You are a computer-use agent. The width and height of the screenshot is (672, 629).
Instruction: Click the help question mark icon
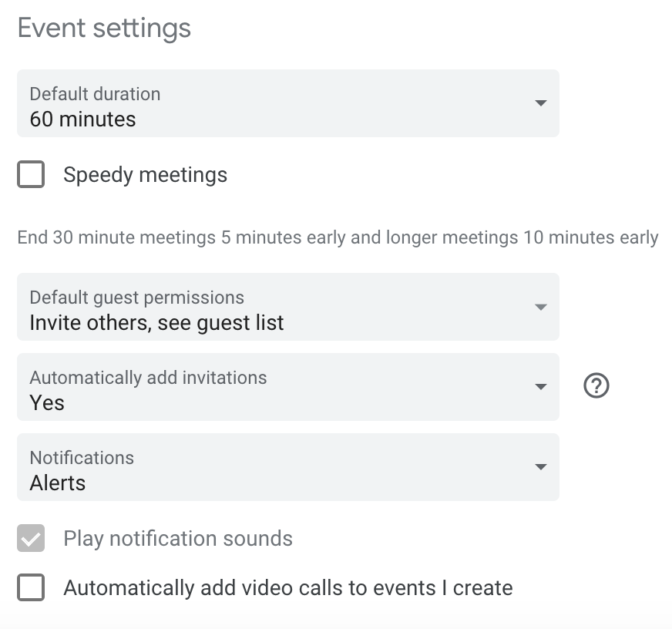(x=596, y=385)
